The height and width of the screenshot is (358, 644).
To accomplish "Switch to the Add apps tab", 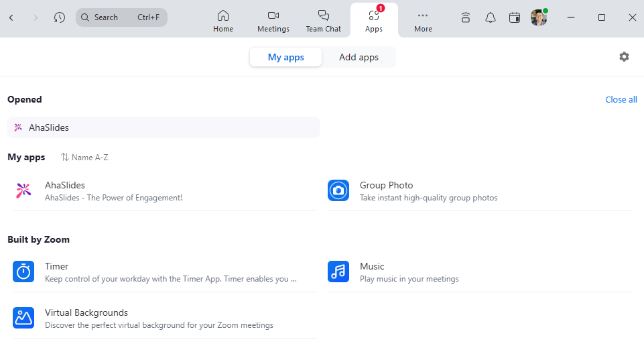I will (359, 57).
